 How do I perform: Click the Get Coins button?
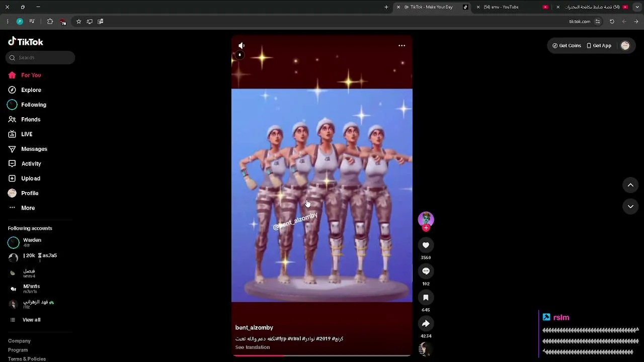tap(567, 46)
